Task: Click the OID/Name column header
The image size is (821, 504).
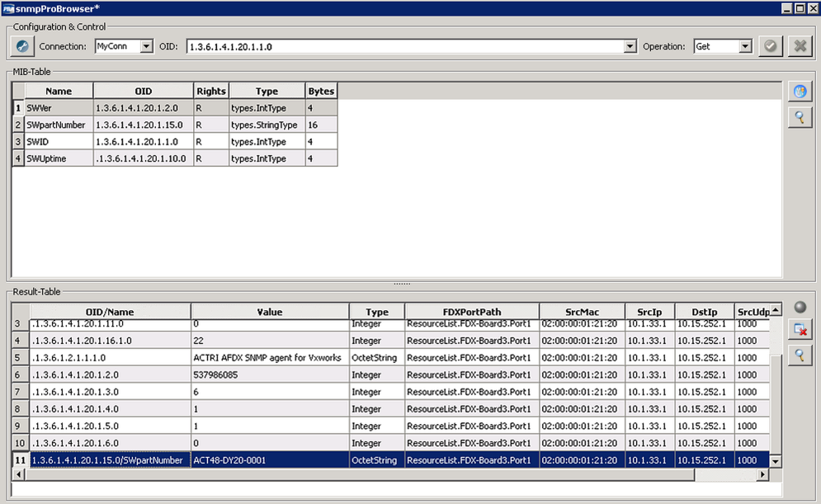Action: click(x=107, y=311)
